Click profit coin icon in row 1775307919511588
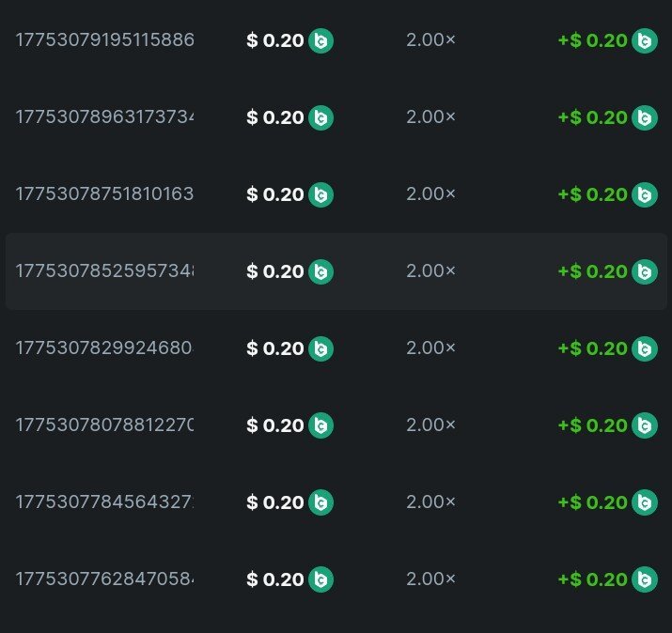Viewport: 672px width, 633px height. pos(644,40)
